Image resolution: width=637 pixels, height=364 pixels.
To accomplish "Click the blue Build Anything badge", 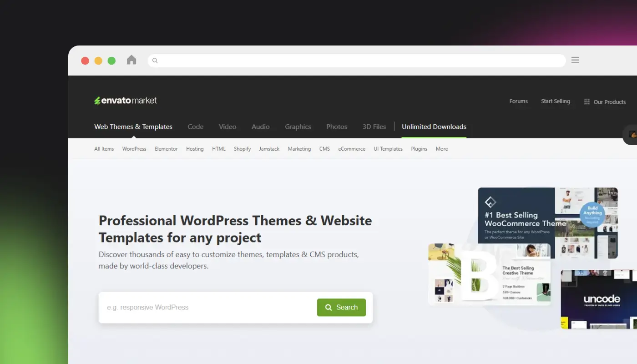I will (592, 215).
